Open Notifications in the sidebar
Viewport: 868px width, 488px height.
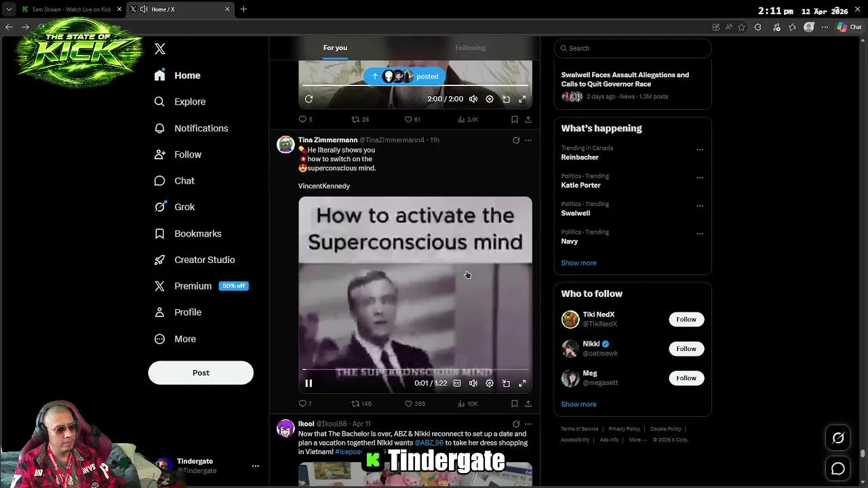(191, 128)
